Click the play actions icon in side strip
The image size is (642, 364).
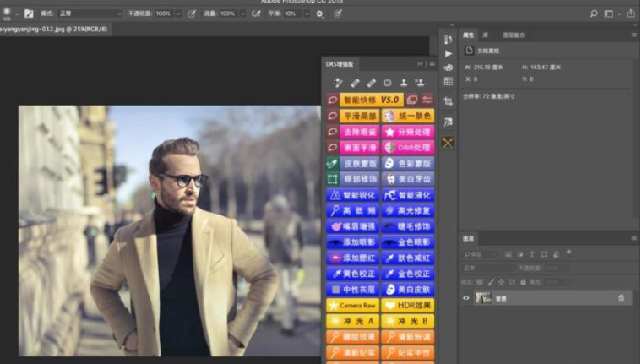(448, 53)
